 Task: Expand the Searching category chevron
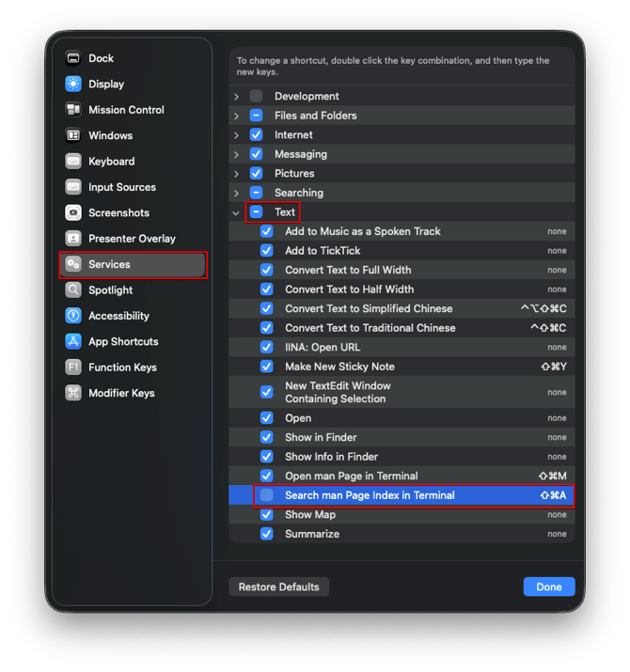tap(236, 193)
